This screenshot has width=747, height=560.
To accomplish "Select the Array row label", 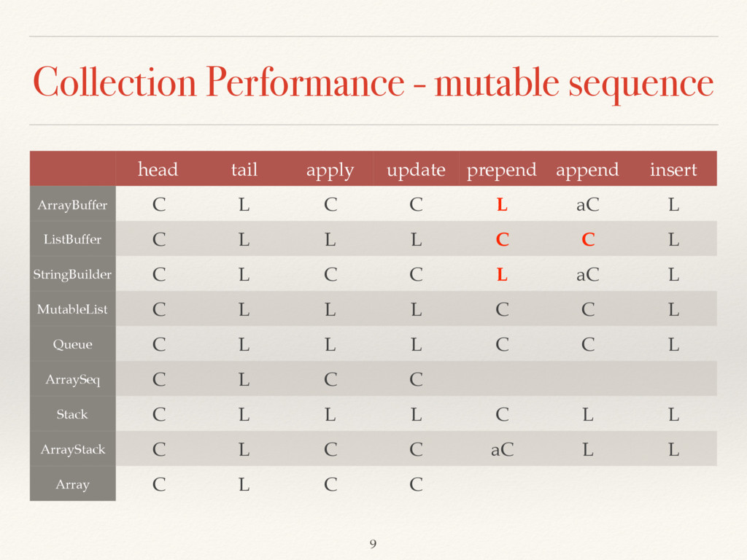I will pyautogui.click(x=72, y=484).
